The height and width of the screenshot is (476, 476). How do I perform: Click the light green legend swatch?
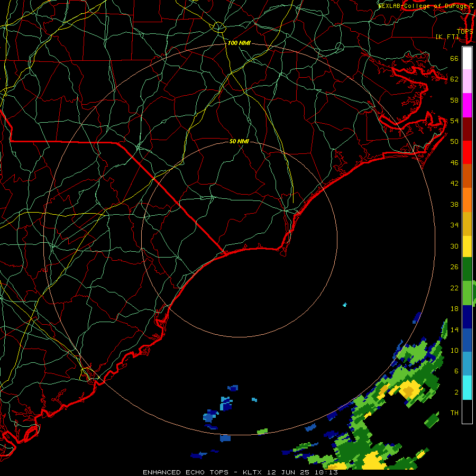[x=467, y=293]
